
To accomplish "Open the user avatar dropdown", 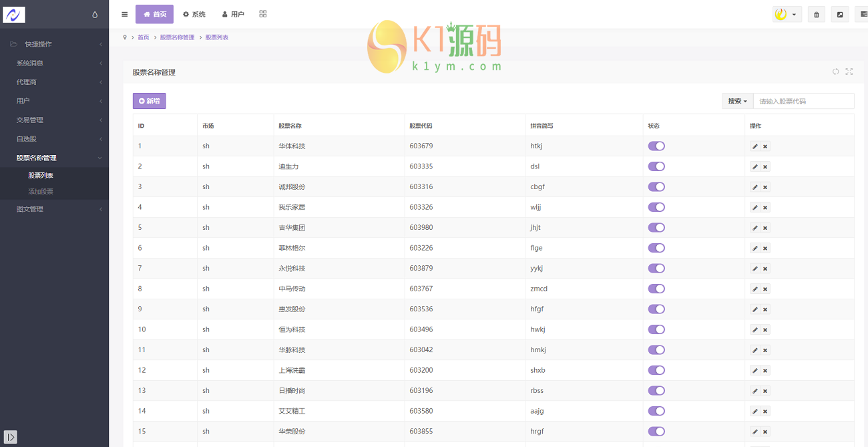I will 787,15.
